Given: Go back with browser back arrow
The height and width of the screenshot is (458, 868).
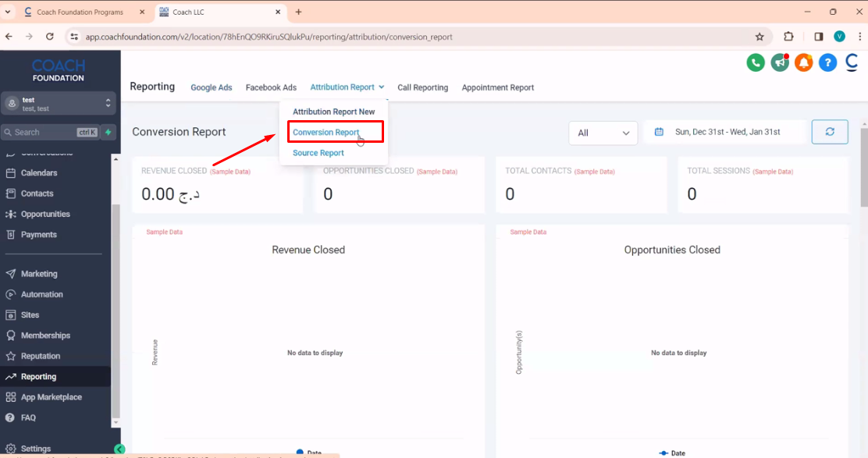Looking at the screenshot, I should click(x=9, y=37).
